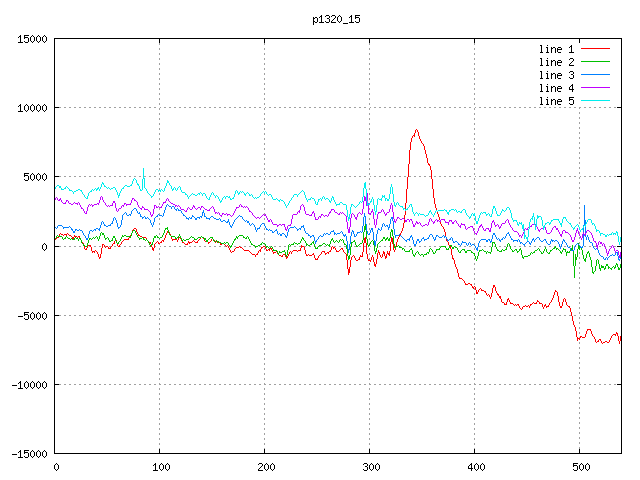Click the 300 x-axis label
640x480 pixels.
tap(371, 467)
